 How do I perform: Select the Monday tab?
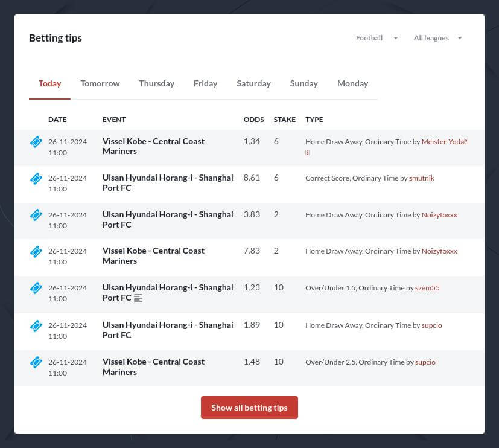[x=352, y=83]
